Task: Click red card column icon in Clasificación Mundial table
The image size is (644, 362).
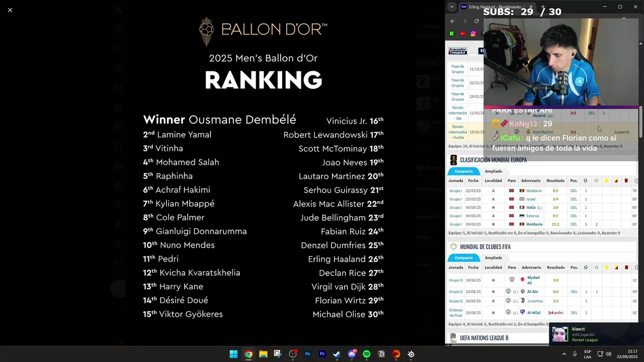Action: (x=626, y=181)
